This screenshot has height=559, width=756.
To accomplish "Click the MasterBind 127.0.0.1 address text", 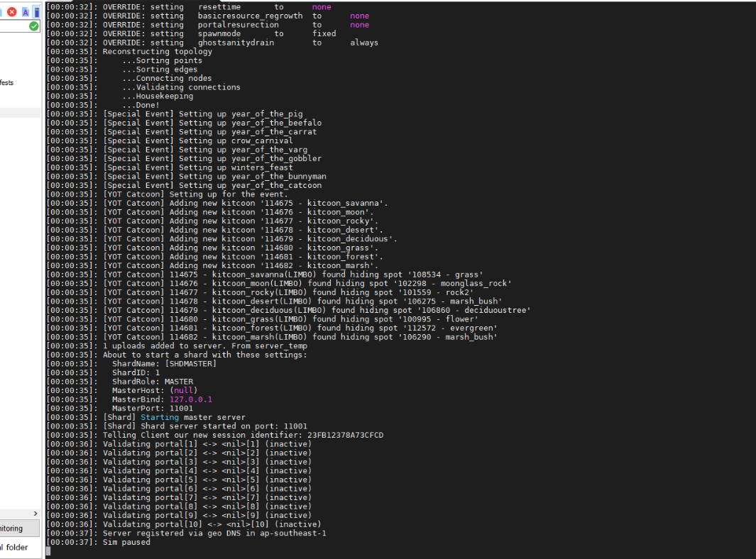I will point(190,399).
